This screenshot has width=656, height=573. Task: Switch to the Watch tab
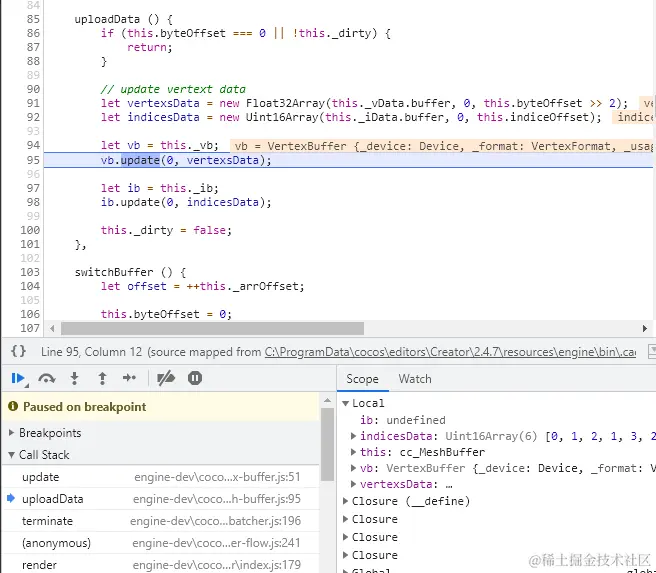pyautogui.click(x=414, y=379)
